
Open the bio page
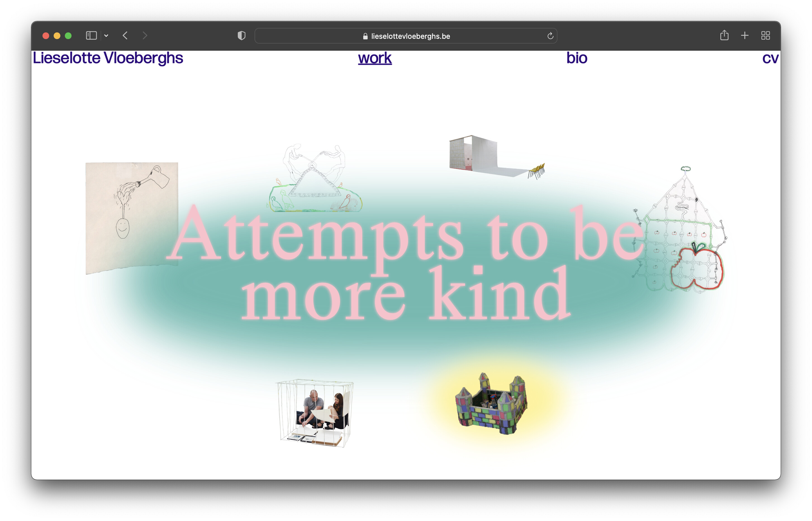pos(576,58)
